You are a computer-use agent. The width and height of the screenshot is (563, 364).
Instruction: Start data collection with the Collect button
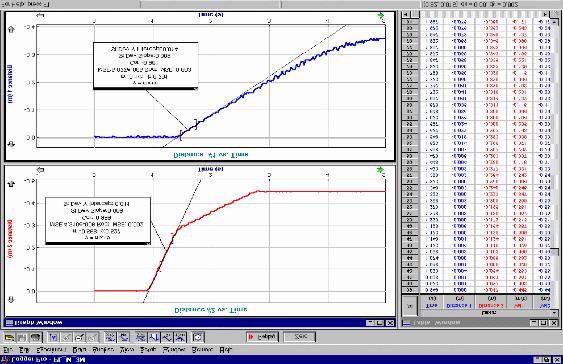pyautogui.click(x=262, y=337)
